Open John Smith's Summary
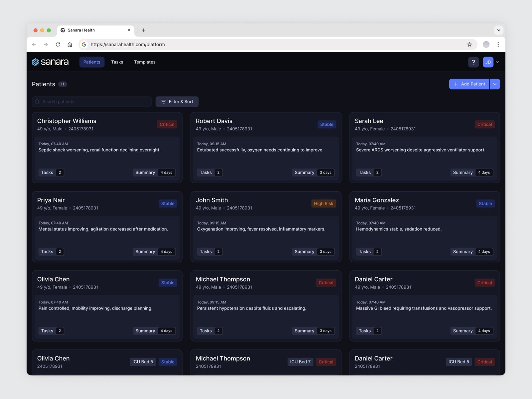The height and width of the screenshot is (399, 532). point(313,252)
